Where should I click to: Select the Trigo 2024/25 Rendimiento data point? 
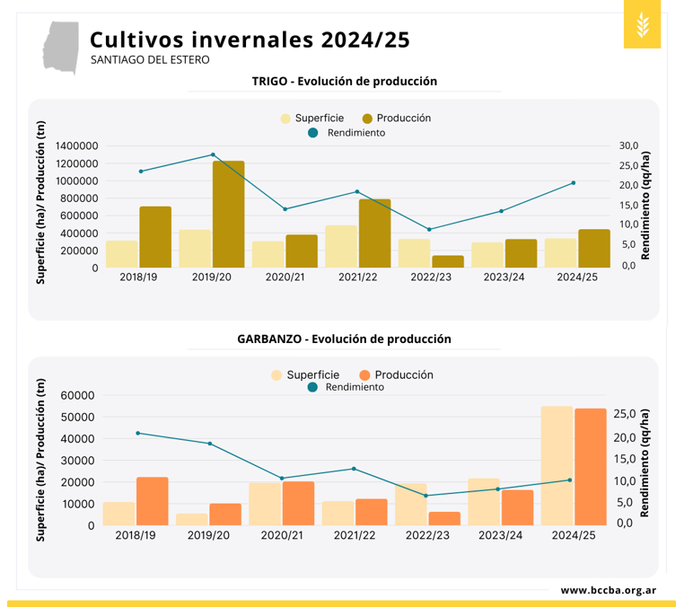tap(574, 182)
